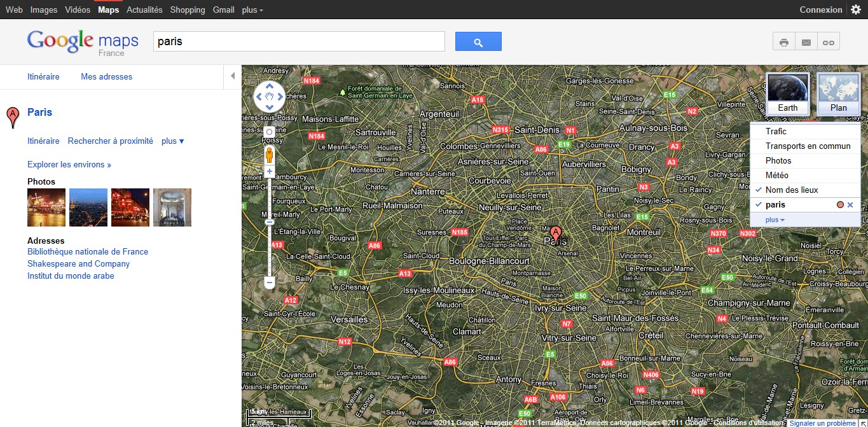Image resolution: width=868 pixels, height=427 pixels.
Task: Click Connexion to sign in
Action: [821, 10]
